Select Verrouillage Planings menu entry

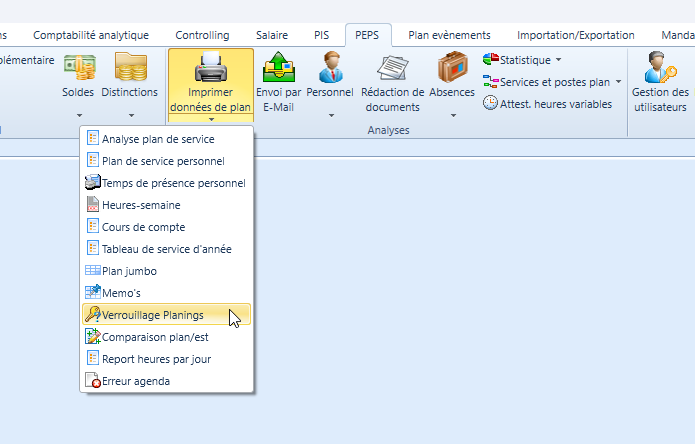(x=167, y=314)
